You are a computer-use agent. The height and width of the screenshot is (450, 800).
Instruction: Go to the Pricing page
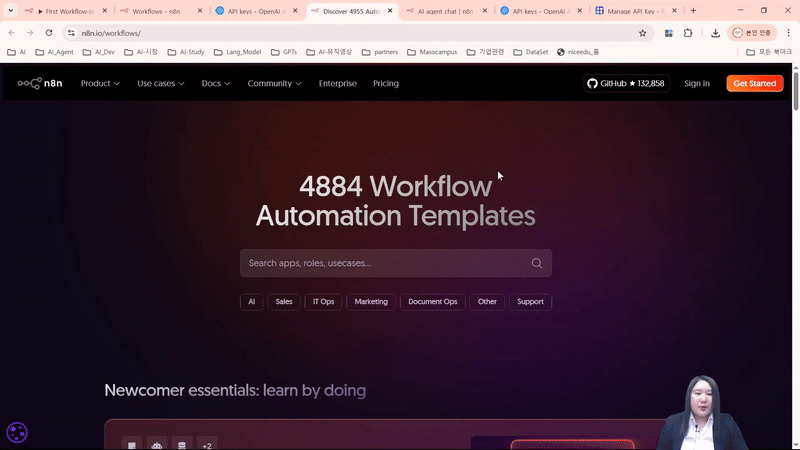386,84
